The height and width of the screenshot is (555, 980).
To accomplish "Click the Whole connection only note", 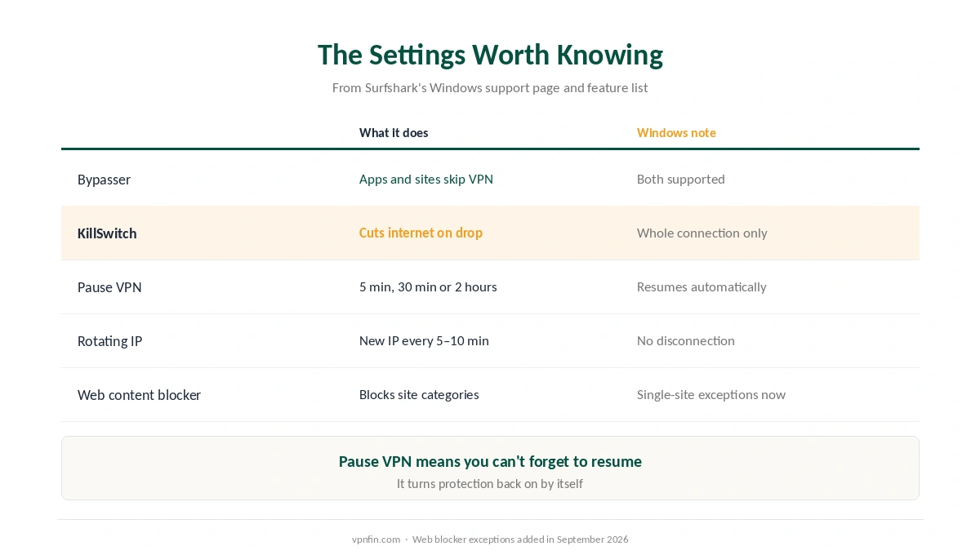I will point(702,233).
